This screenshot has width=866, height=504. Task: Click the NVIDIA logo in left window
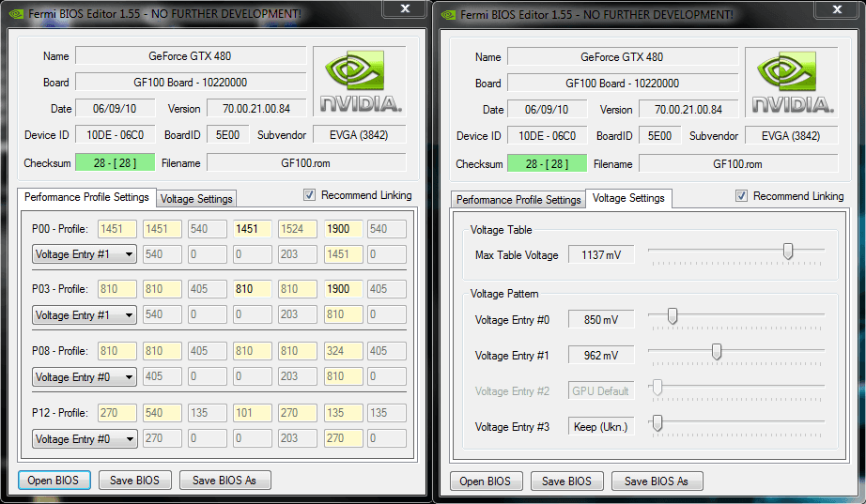(360, 81)
